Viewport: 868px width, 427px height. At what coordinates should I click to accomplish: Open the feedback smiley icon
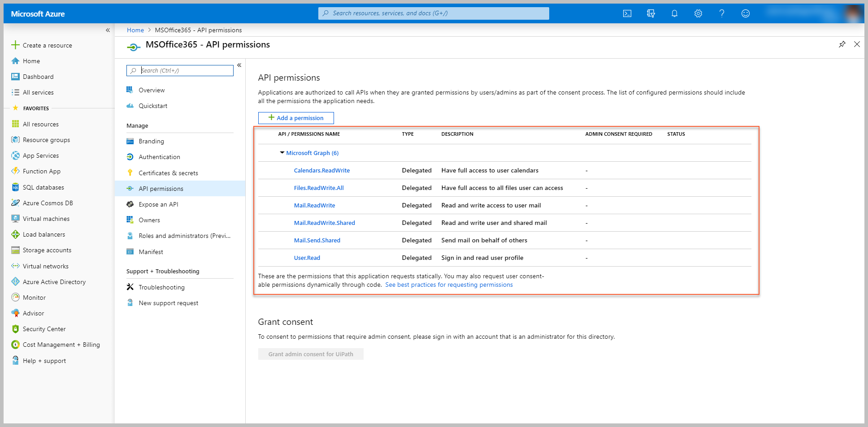(746, 13)
